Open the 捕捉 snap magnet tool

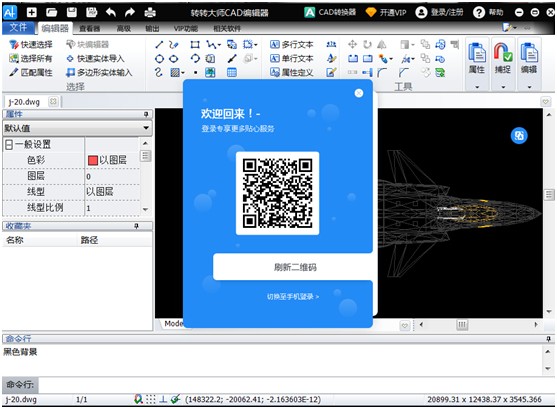point(503,58)
